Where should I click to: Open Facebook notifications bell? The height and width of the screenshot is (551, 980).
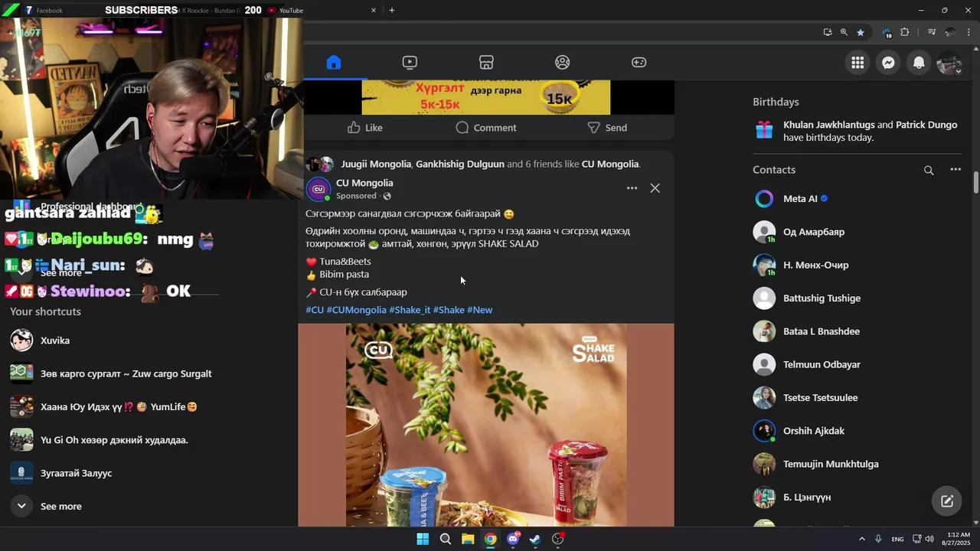[919, 63]
